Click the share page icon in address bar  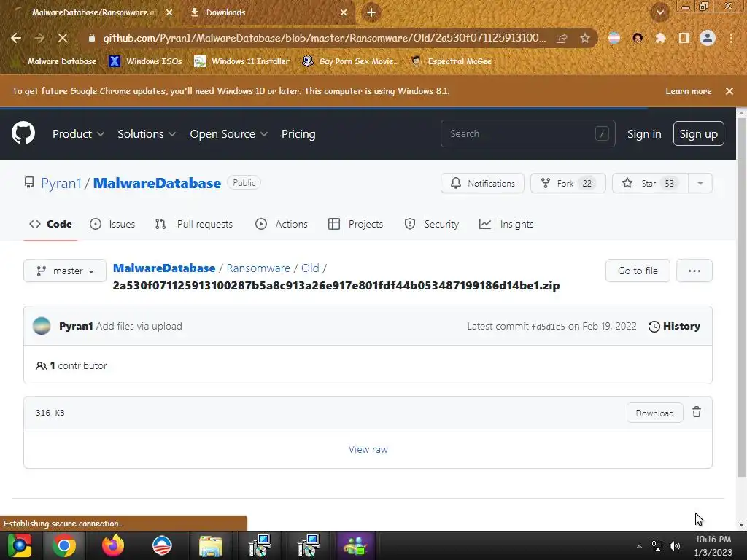click(562, 38)
